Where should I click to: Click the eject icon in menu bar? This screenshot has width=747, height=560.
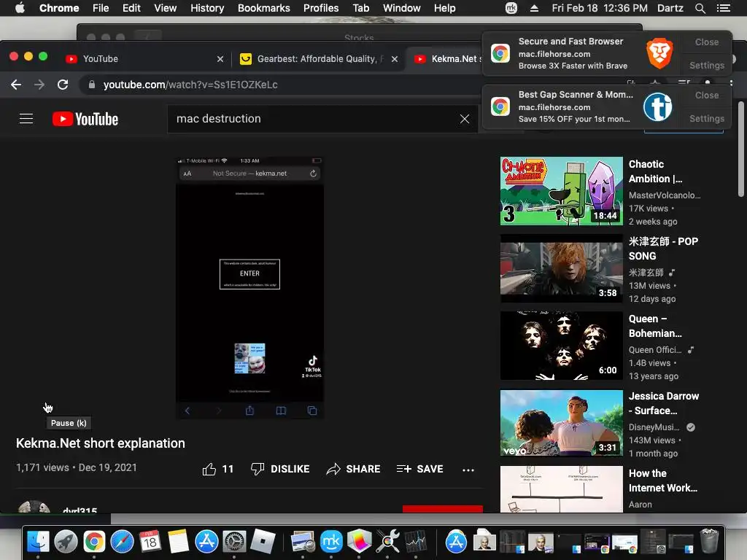coord(534,8)
